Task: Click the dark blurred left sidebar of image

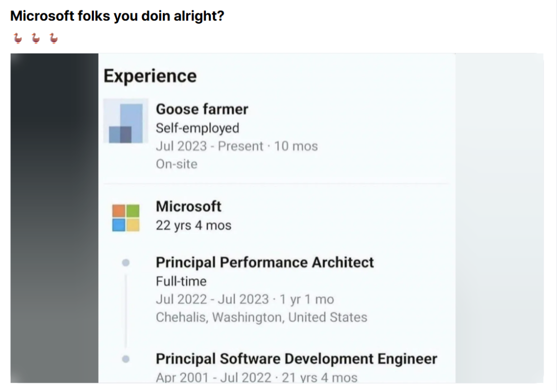Action: (54, 218)
